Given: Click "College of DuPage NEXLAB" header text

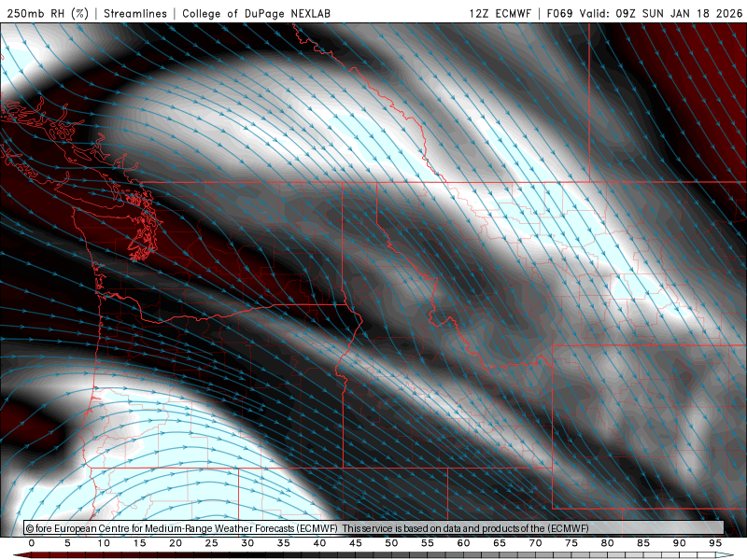Looking at the screenshot, I should (x=256, y=13).
